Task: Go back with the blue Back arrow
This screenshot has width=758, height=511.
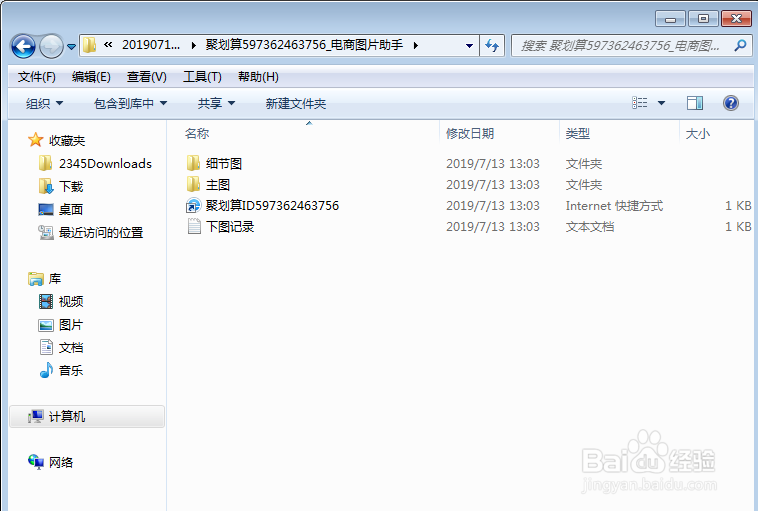Action: 23,46
